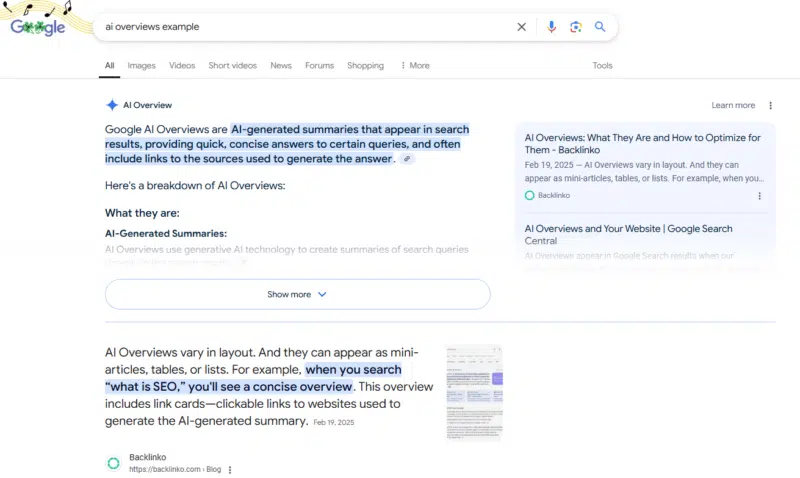Image resolution: width=800 pixels, height=478 pixels.
Task: Switch to the News tab
Action: 281,65
